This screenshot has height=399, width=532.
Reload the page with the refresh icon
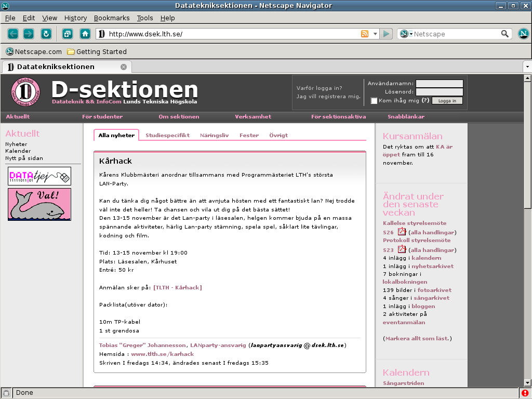tap(46, 34)
